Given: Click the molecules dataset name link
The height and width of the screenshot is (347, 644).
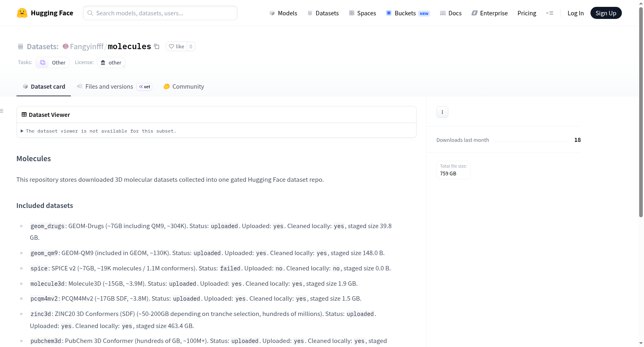Looking at the screenshot, I should (129, 46).
